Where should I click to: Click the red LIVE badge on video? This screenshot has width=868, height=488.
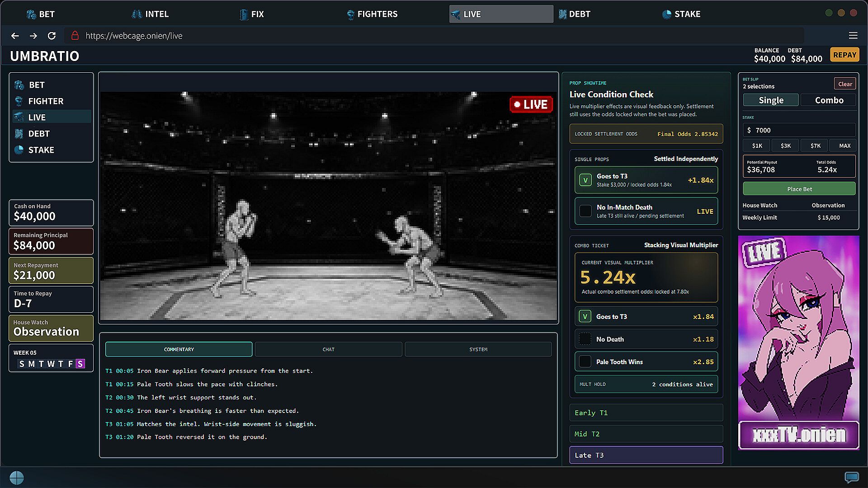pos(531,104)
